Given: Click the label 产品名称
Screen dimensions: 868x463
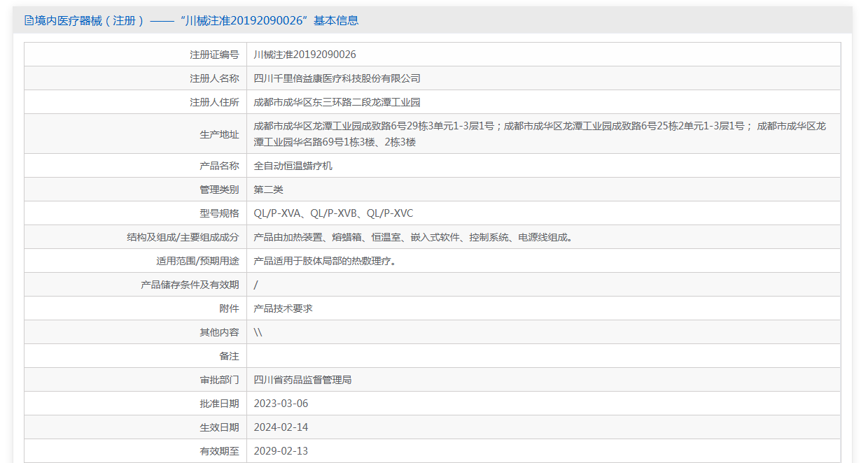Looking at the screenshot, I should point(219,166).
